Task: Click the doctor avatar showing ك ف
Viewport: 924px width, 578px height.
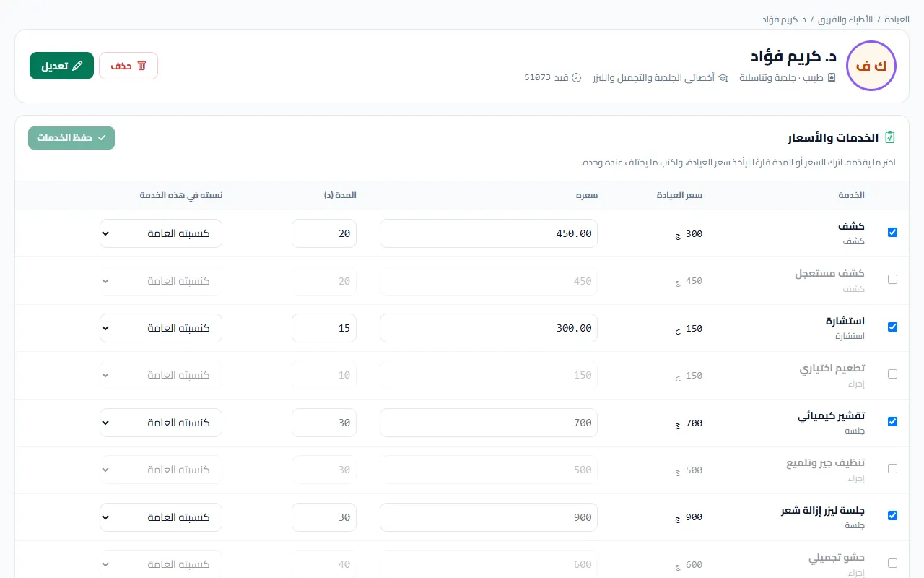Action: point(871,66)
